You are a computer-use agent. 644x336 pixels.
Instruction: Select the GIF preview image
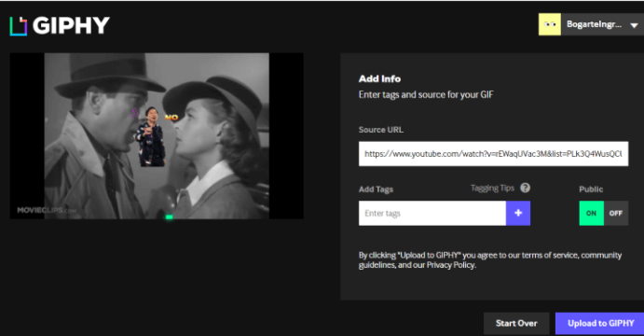(x=157, y=135)
